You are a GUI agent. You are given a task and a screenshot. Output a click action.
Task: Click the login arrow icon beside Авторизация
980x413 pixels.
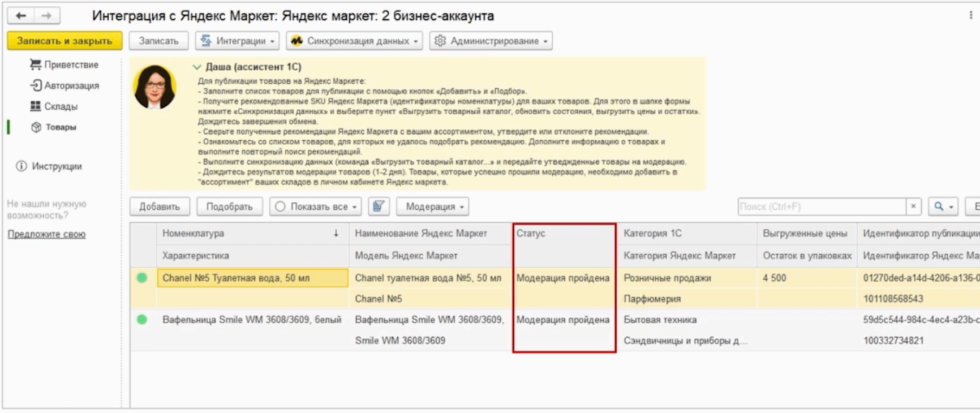[36, 85]
